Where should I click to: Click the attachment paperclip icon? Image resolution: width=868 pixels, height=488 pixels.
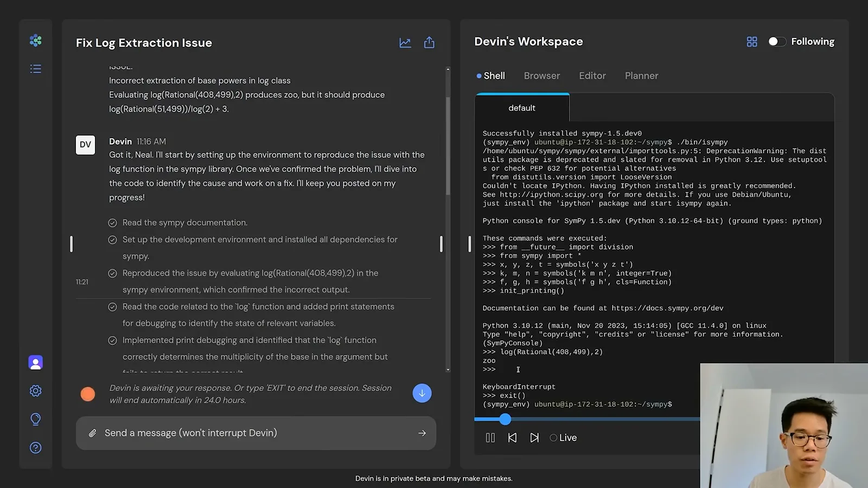point(93,433)
